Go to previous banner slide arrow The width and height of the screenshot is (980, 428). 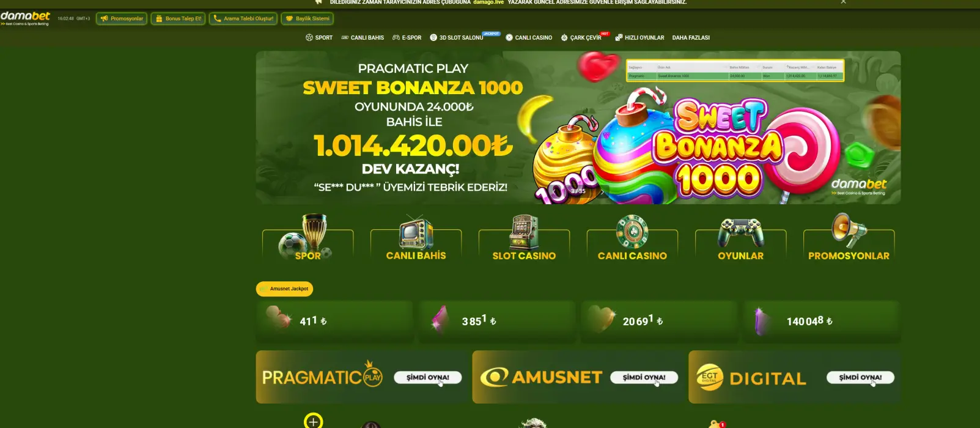tap(555, 191)
